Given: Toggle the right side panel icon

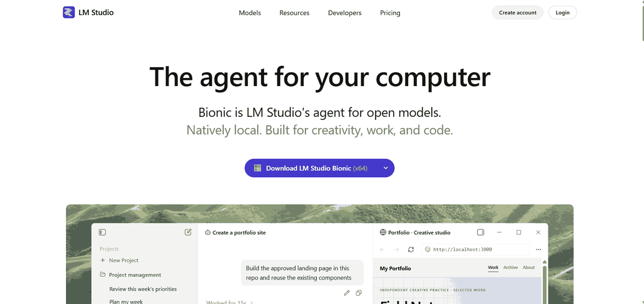Looking at the screenshot, I should pyautogui.click(x=480, y=232).
